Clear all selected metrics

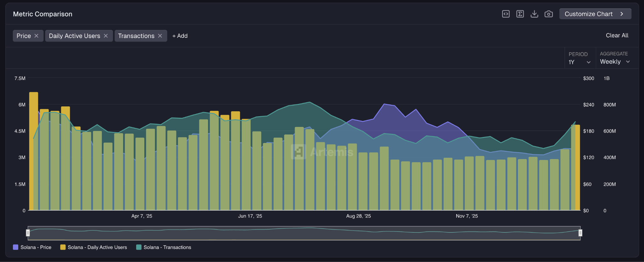[617, 36]
